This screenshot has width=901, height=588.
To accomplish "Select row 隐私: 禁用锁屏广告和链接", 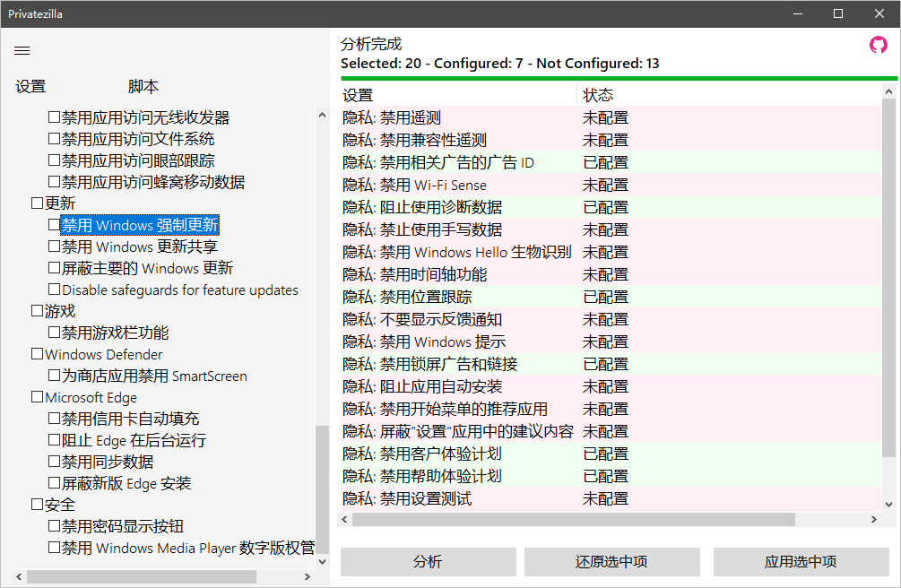I will [611, 365].
